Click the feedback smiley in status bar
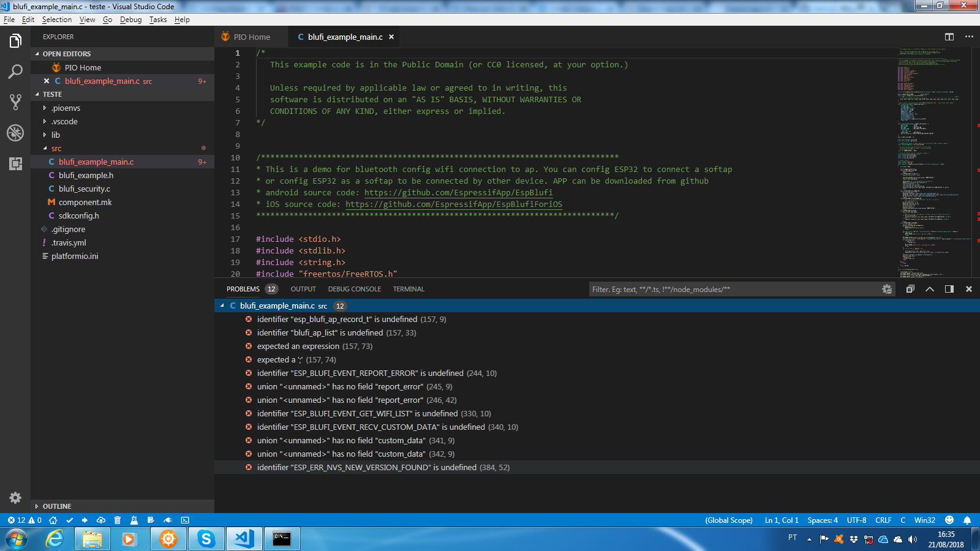 click(x=949, y=520)
